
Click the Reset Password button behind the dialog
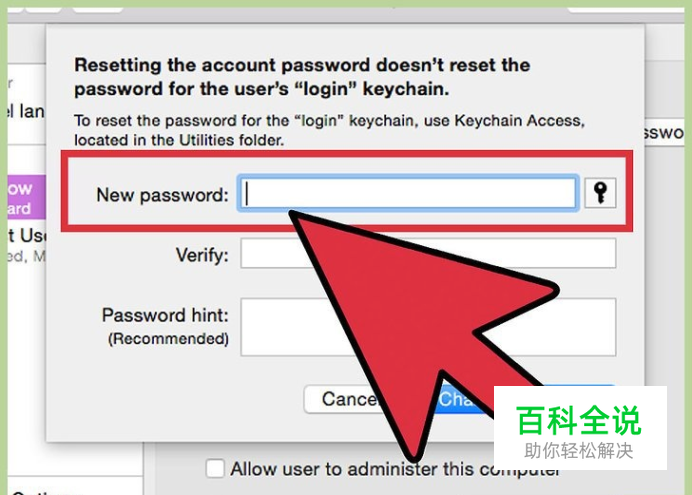(664, 132)
